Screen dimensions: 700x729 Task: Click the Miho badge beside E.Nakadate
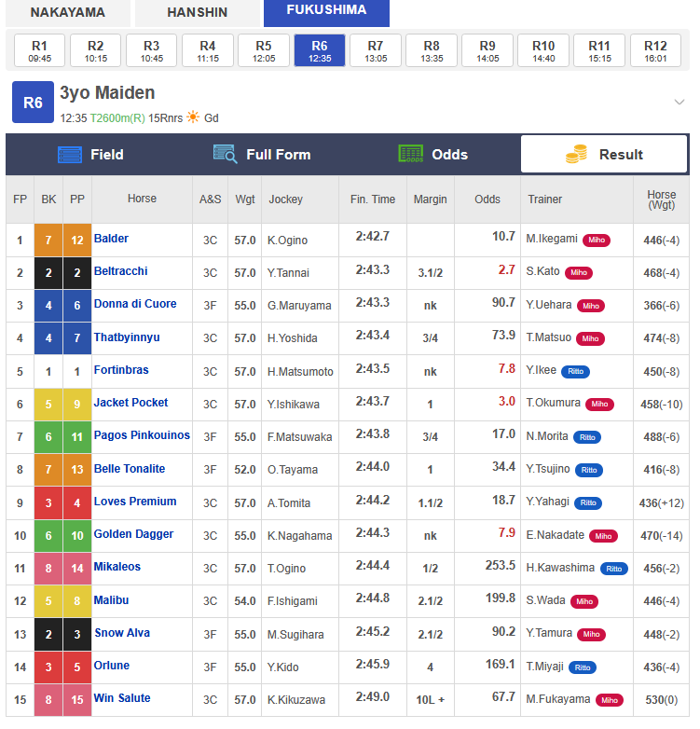(603, 536)
